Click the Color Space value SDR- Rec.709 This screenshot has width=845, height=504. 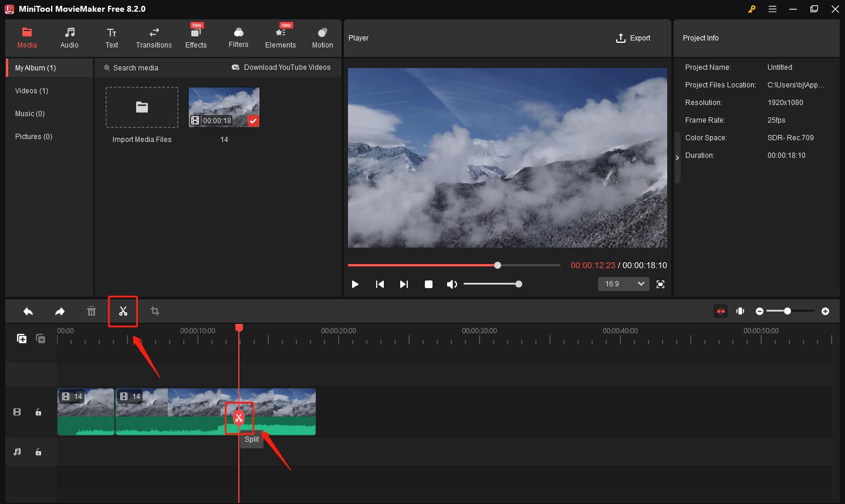click(x=790, y=138)
